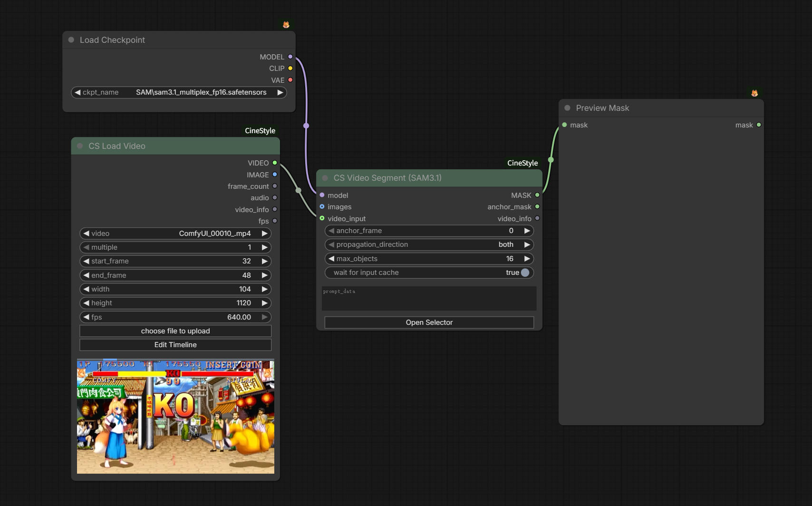812x506 pixels.
Task: Click the mask output socket on Preview Mask
Action: pos(759,125)
